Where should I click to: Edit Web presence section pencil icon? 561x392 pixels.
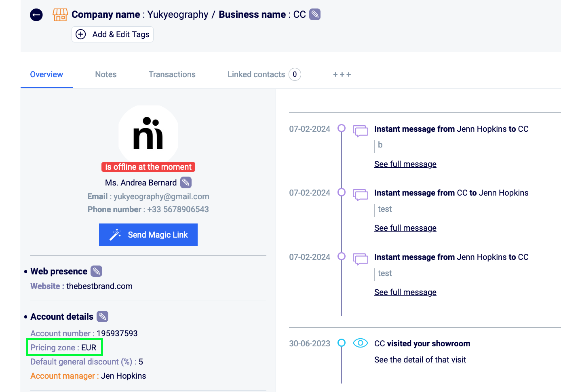[x=96, y=271]
